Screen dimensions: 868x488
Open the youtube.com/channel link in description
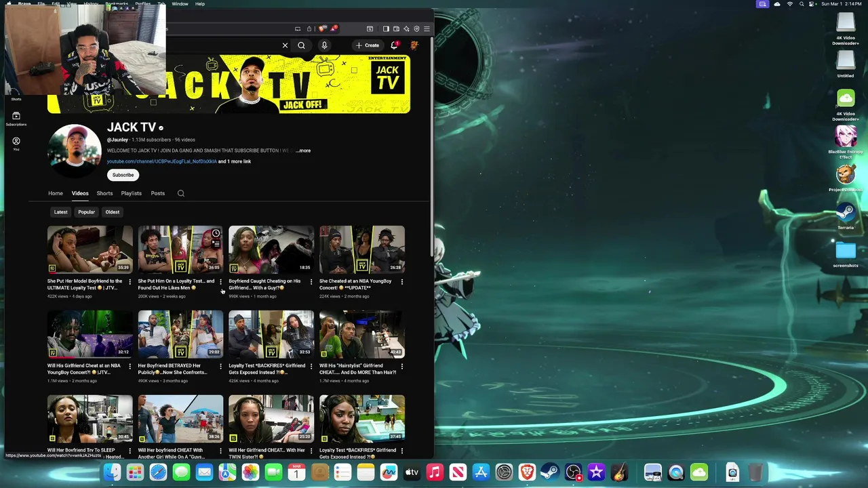click(161, 161)
